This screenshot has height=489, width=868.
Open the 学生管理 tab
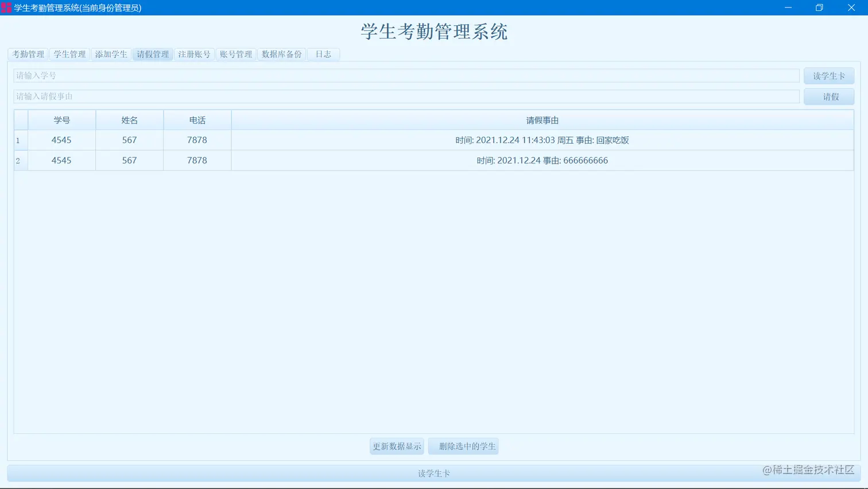pos(69,54)
